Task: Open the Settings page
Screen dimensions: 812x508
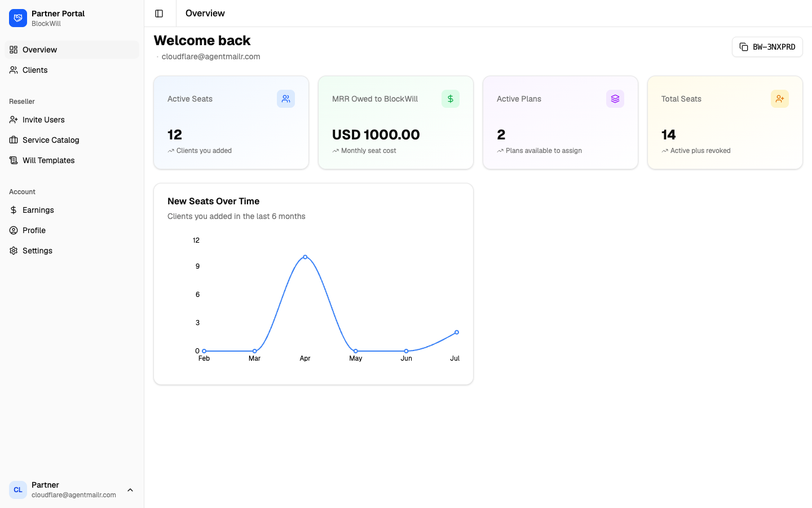Action: pyautogui.click(x=72, y=251)
